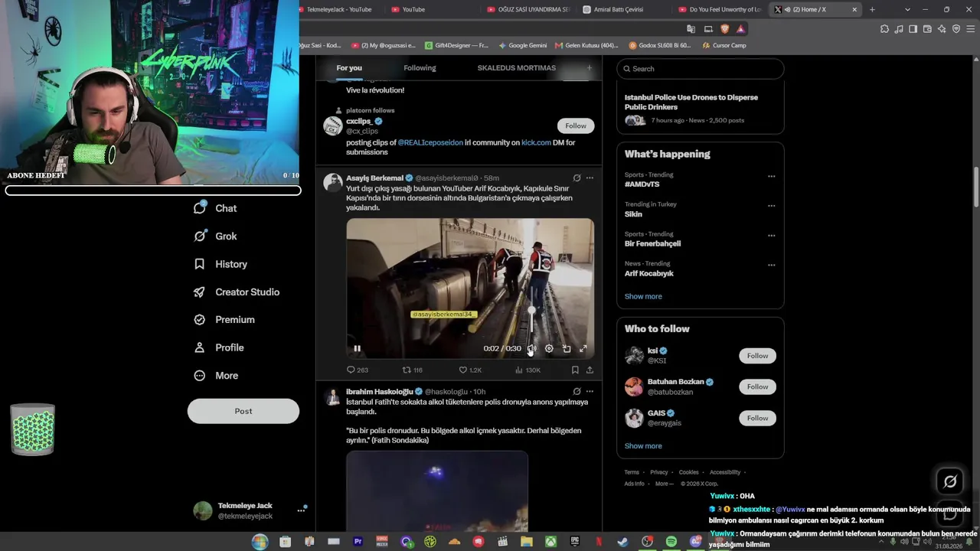Open the browser extensions puzzle icon

885,28
